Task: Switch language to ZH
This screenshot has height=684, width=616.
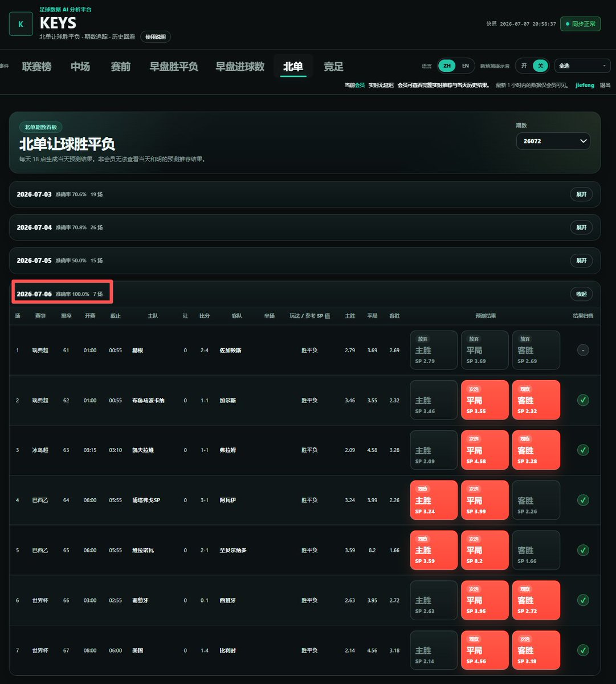Action: pyautogui.click(x=447, y=66)
